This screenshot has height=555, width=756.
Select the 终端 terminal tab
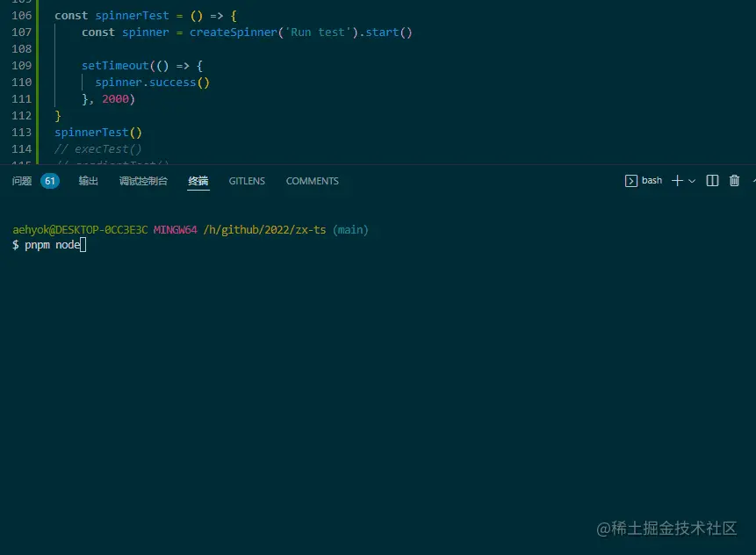[x=198, y=181]
